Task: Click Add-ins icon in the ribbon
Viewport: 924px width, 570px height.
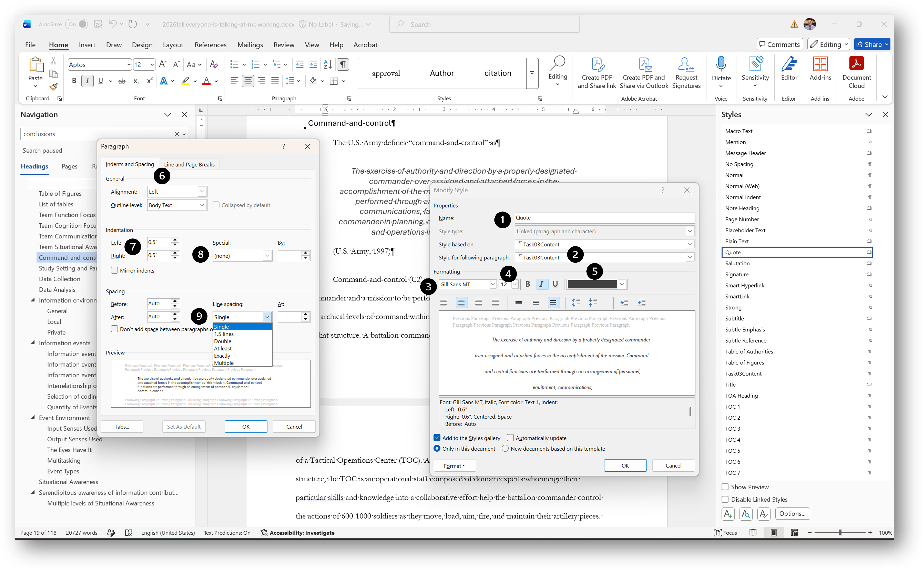Action: coord(820,69)
